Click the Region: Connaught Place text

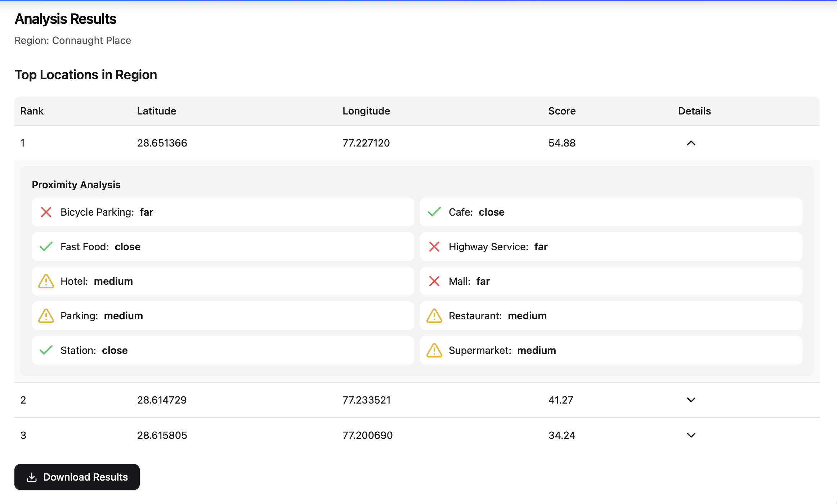(x=73, y=40)
